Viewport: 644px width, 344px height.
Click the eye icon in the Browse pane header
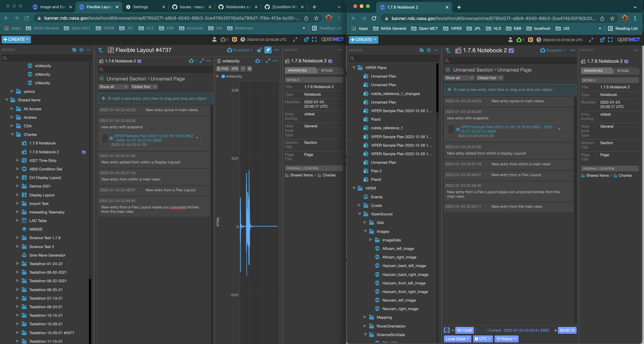[x=82, y=50]
